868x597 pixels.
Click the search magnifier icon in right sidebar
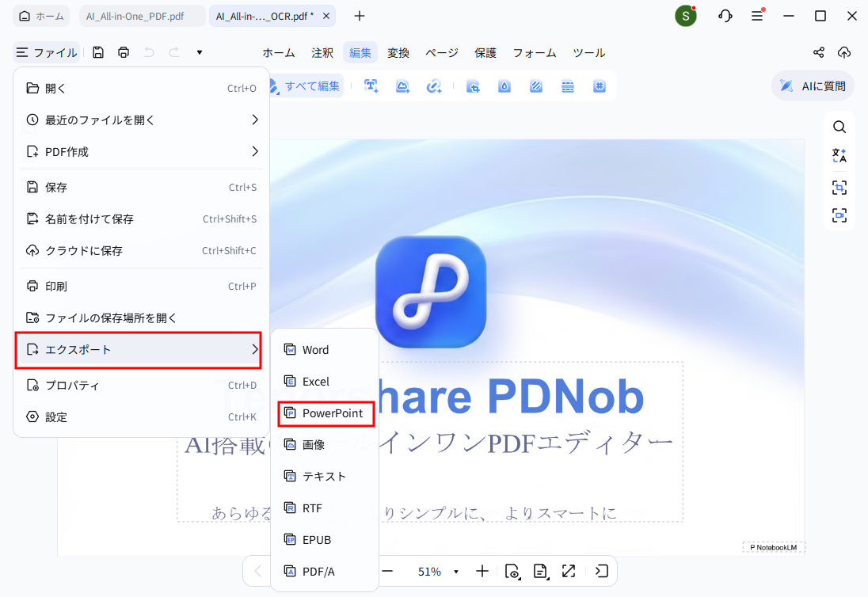coord(839,127)
